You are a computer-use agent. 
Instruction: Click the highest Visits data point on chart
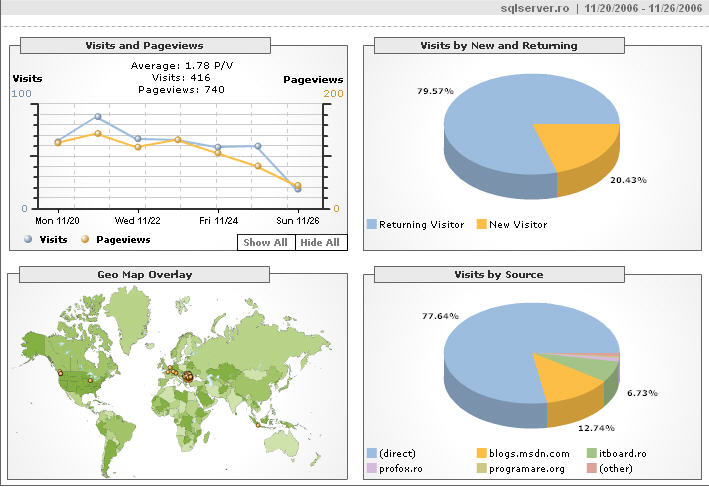(x=97, y=117)
